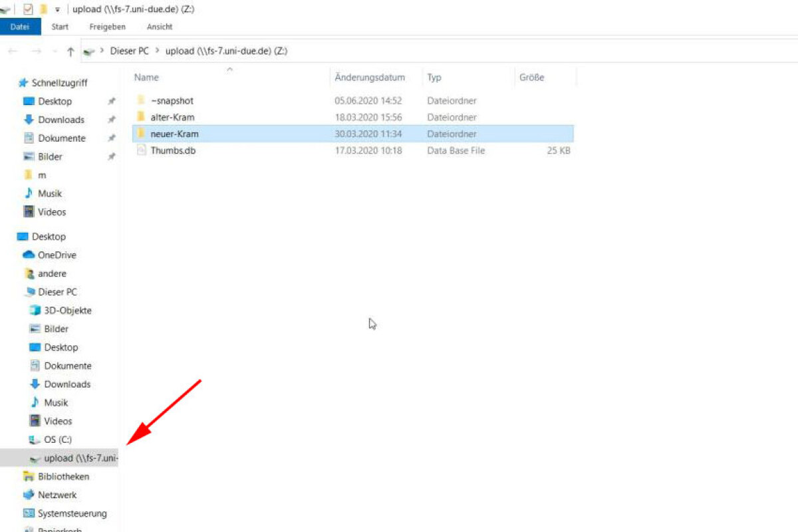Open Systemsteuerung from the navigation pane
Viewport: 798px width, 532px height.
[72, 513]
